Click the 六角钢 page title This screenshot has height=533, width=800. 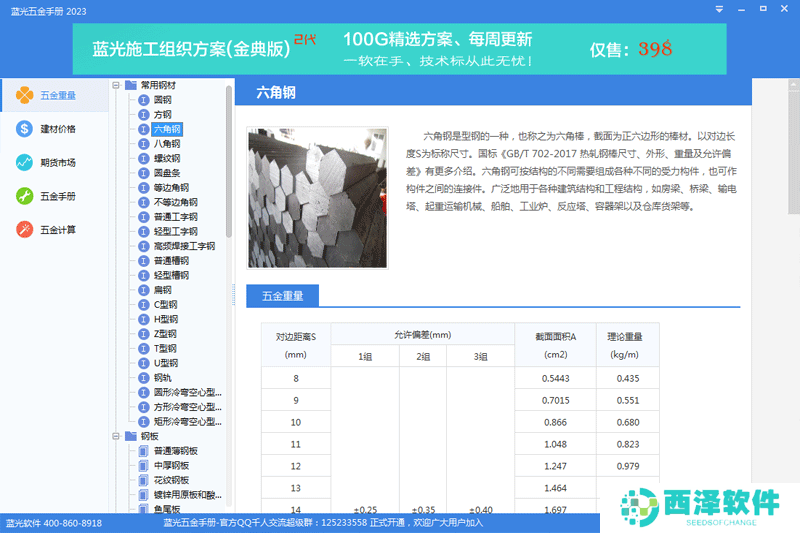tap(276, 92)
